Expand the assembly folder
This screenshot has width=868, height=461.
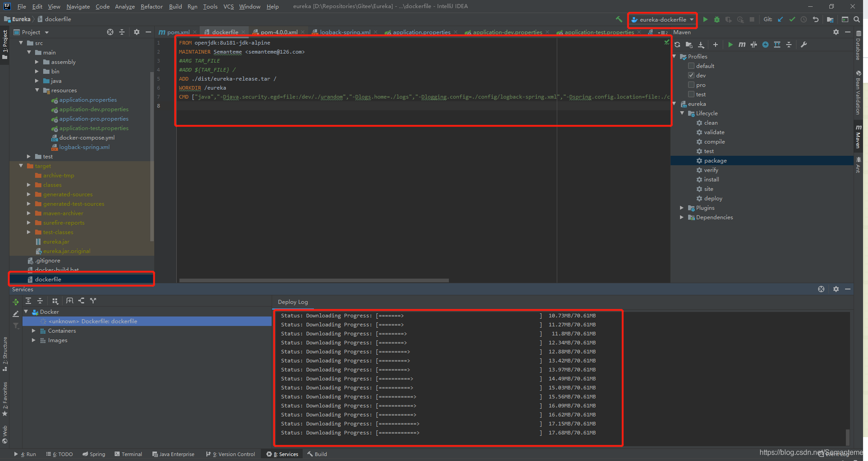tap(37, 62)
